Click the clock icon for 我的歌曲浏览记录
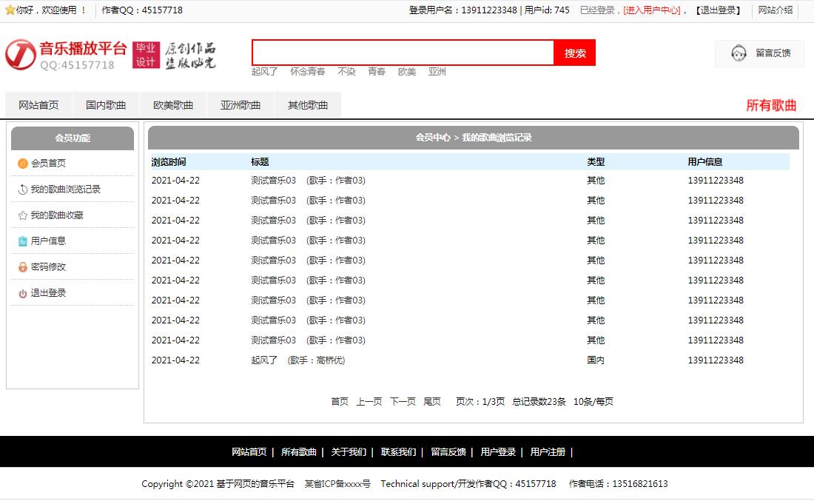Screen dimensions: 814x504 23,189
